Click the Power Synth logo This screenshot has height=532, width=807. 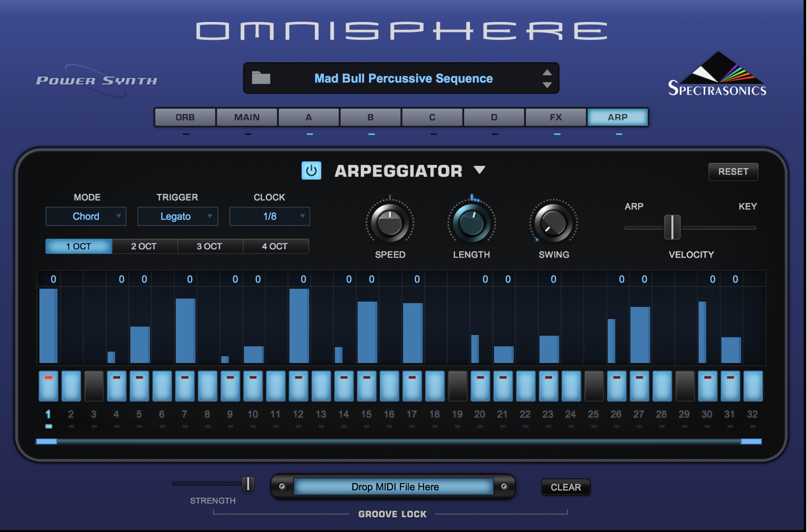[97, 81]
